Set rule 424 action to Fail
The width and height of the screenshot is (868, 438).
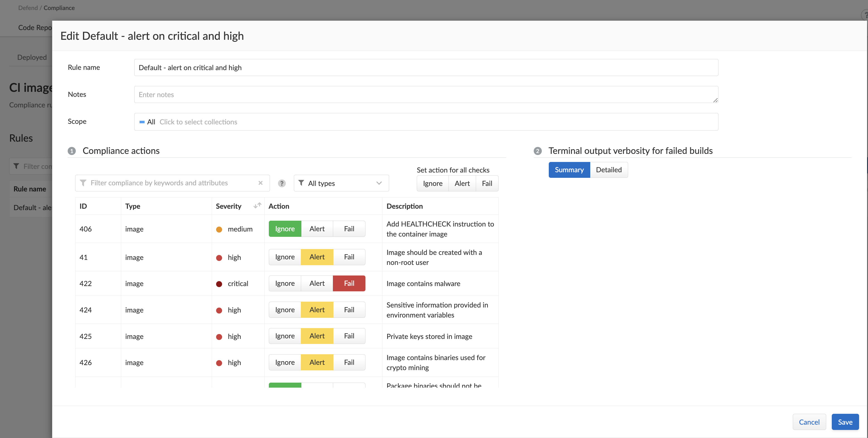point(349,310)
